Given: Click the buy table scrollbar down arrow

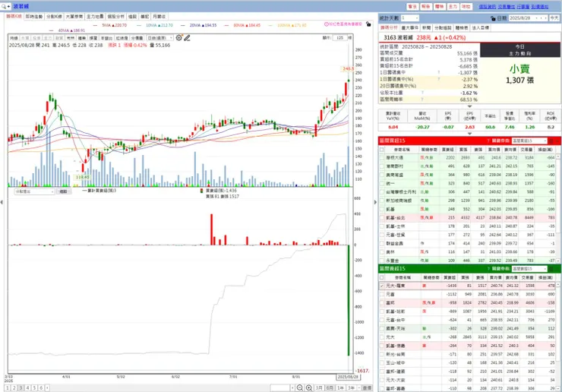Looking at the screenshot, I should [x=557, y=261].
